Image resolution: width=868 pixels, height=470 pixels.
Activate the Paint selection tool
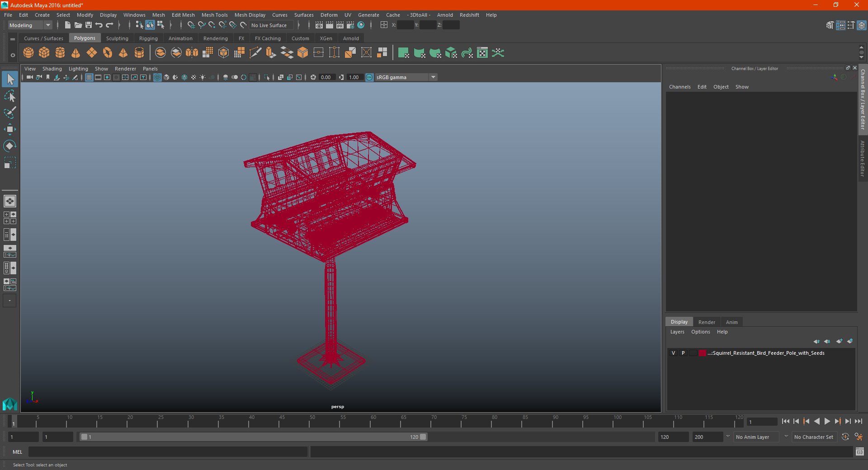point(10,113)
